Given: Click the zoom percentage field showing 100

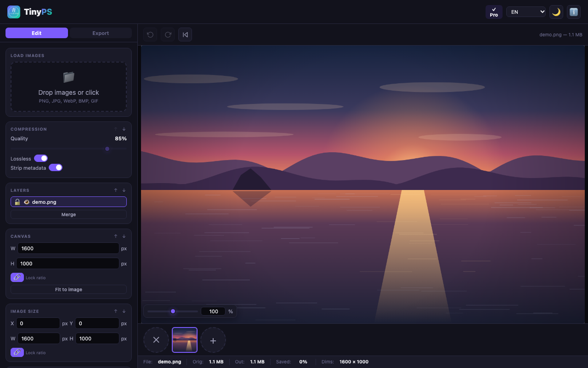Looking at the screenshot, I should [x=213, y=311].
